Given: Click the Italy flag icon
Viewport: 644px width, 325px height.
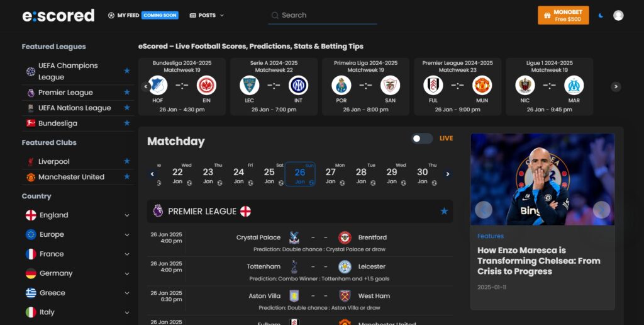Looking at the screenshot, I should click(31, 312).
